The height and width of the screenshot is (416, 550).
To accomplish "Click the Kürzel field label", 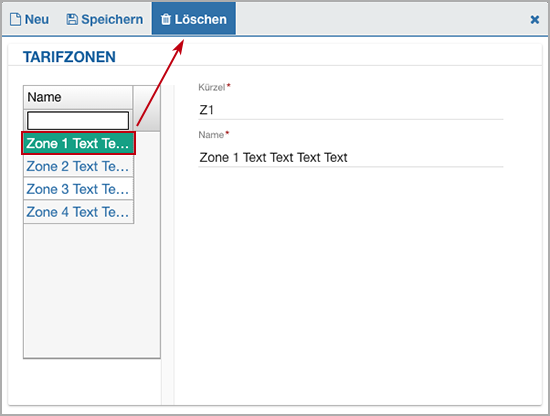I will point(212,87).
